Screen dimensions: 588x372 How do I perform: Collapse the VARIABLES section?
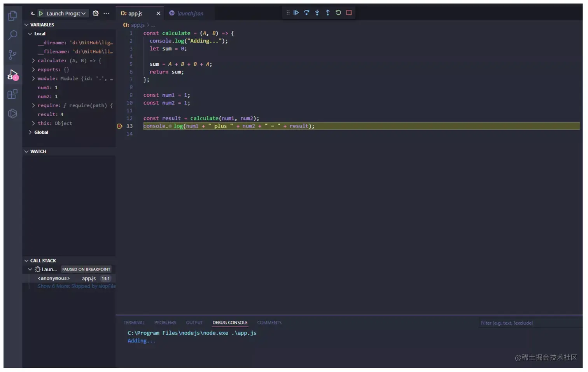coord(26,24)
